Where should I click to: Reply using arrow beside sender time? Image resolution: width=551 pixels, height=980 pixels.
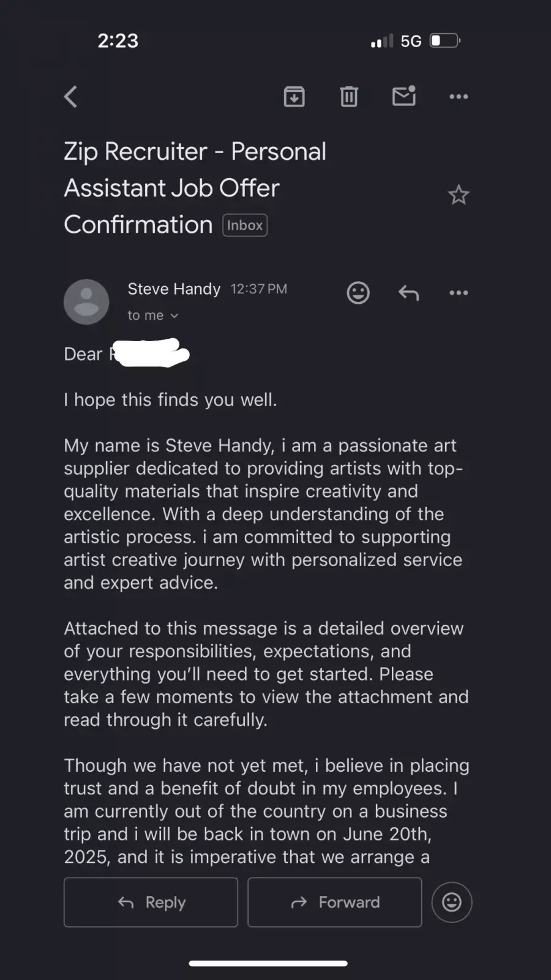(x=408, y=293)
